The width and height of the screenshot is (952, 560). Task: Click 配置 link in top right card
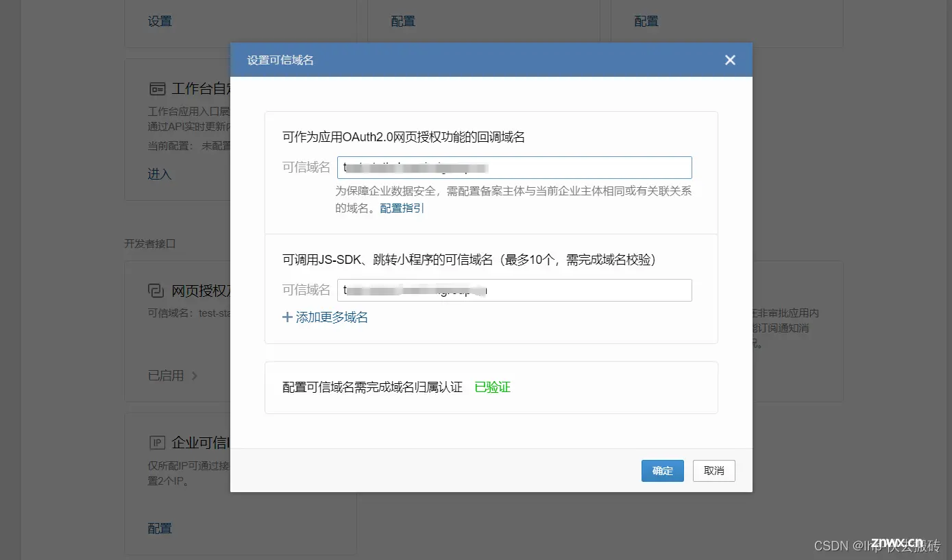coord(646,21)
